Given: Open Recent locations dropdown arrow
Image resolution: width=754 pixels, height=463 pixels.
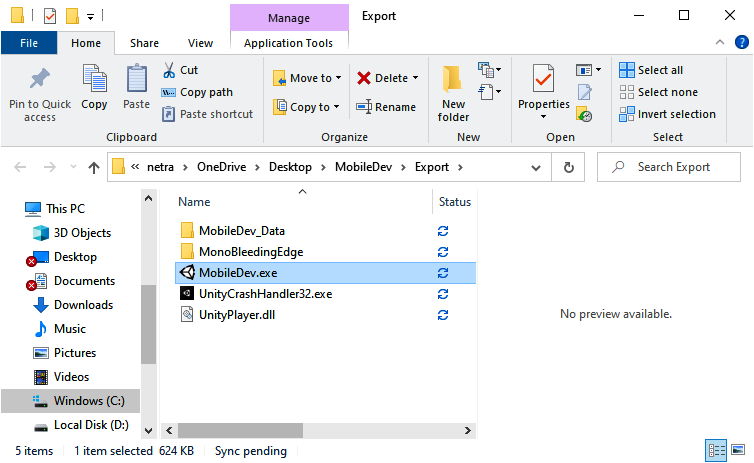Looking at the screenshot, I should 73,167.
